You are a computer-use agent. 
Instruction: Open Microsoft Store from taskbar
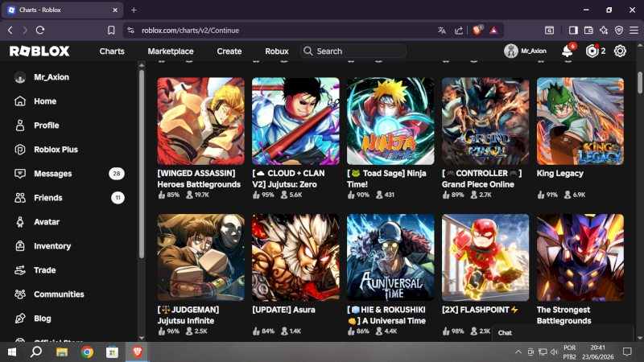pyautogui.click(x=112, y=352)
